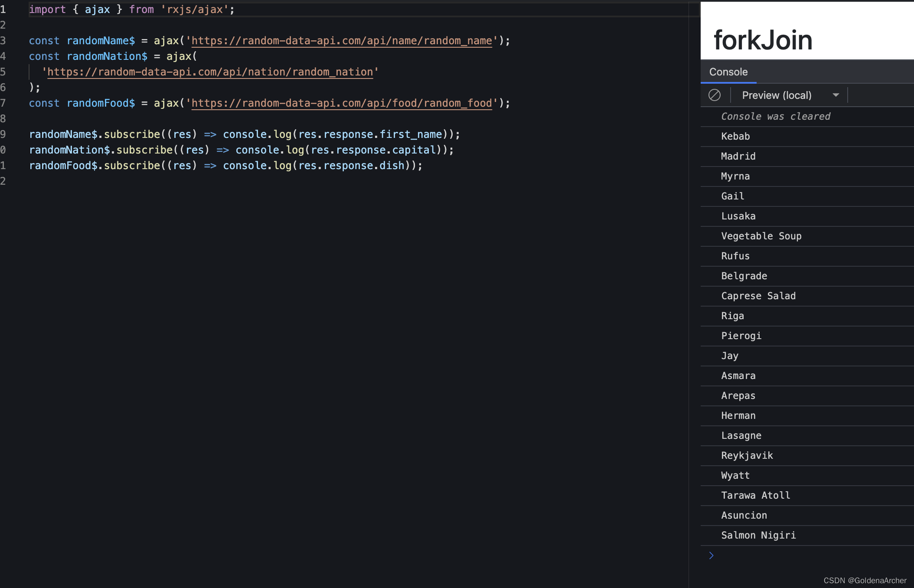Click the 'Kebab' console log entry
Viewport: 914px width, 588px height.
click(735, 136)
